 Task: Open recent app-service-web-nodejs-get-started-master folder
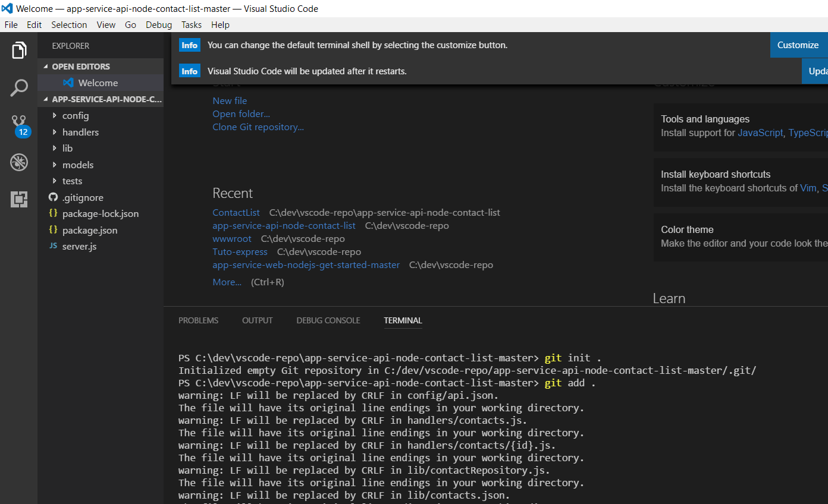[x=306, y=264]
